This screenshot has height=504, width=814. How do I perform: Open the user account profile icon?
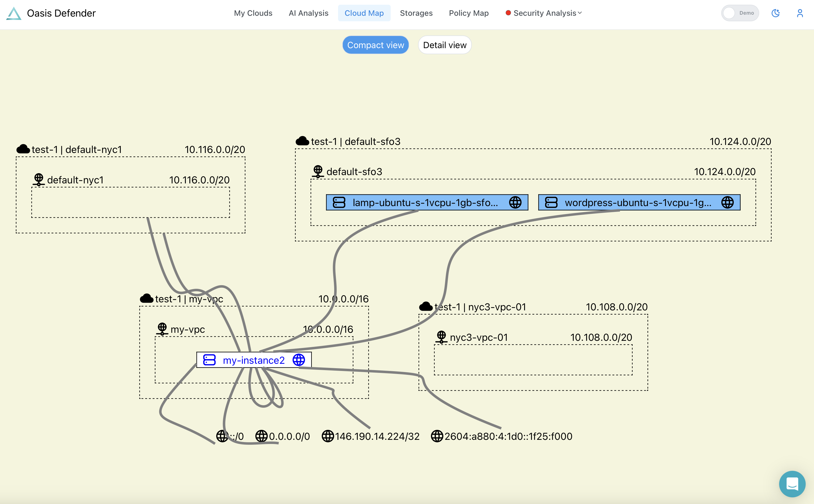(x=800, y=13)
